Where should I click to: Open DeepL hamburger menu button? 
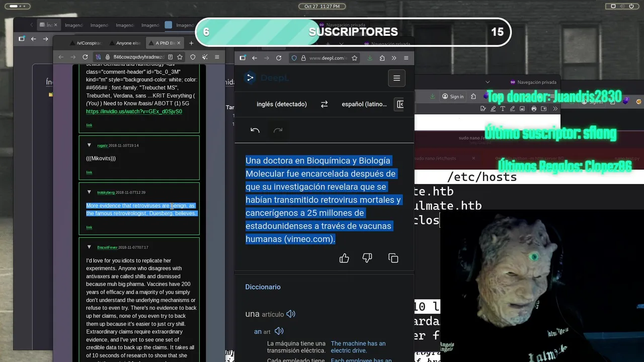396,78
